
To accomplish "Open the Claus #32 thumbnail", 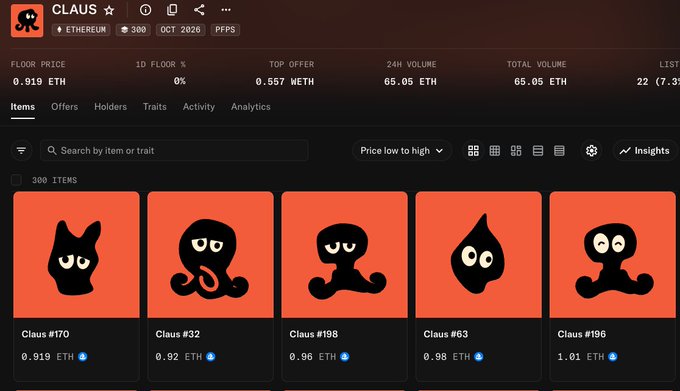I will (210, 255).
